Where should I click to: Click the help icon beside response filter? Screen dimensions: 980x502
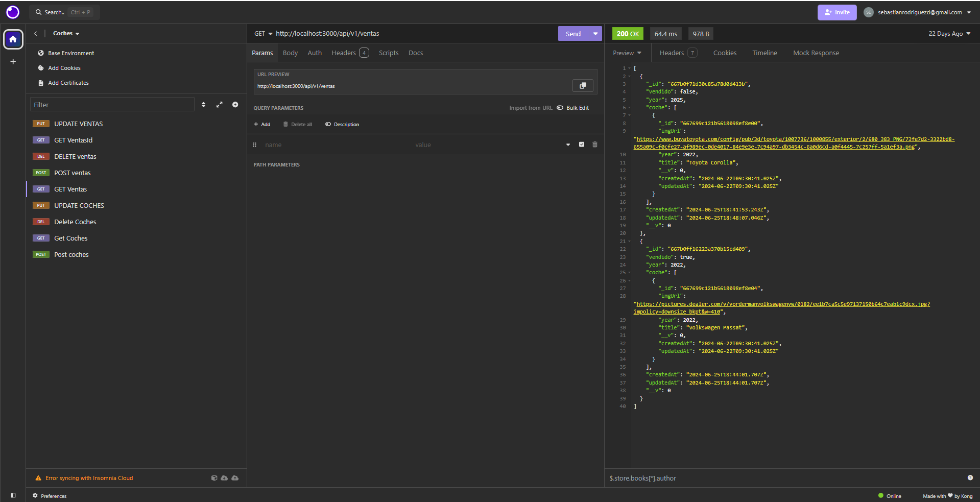[x=970, y=478]
